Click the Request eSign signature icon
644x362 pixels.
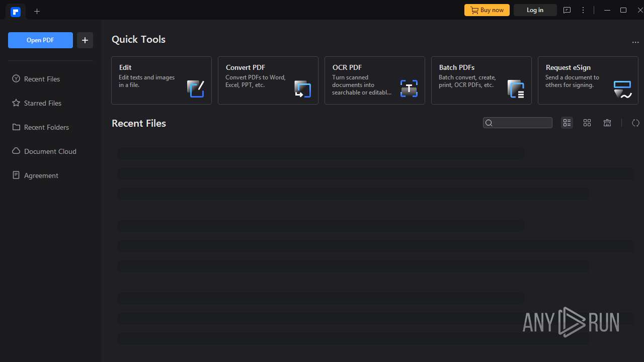point(622,89)
